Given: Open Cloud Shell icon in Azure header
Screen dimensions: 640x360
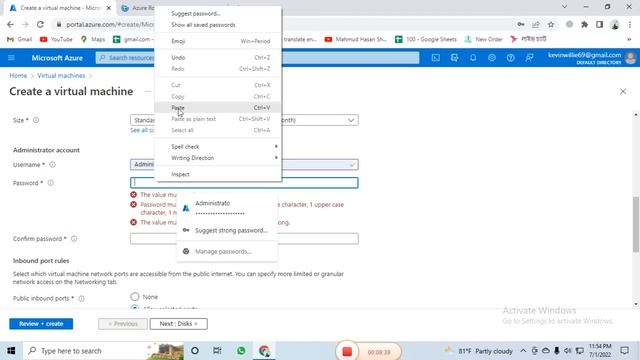Looking at the screenshot, I should click(436, 58).
